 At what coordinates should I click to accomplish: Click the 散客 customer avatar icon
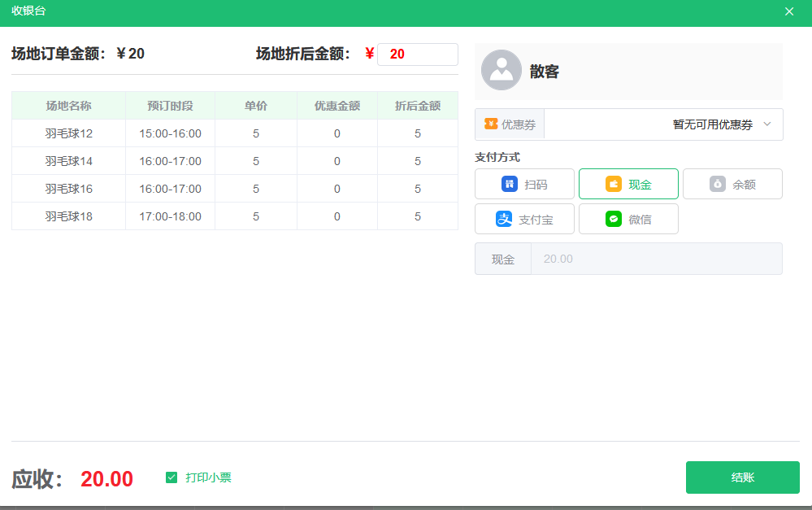coord(501,71)
